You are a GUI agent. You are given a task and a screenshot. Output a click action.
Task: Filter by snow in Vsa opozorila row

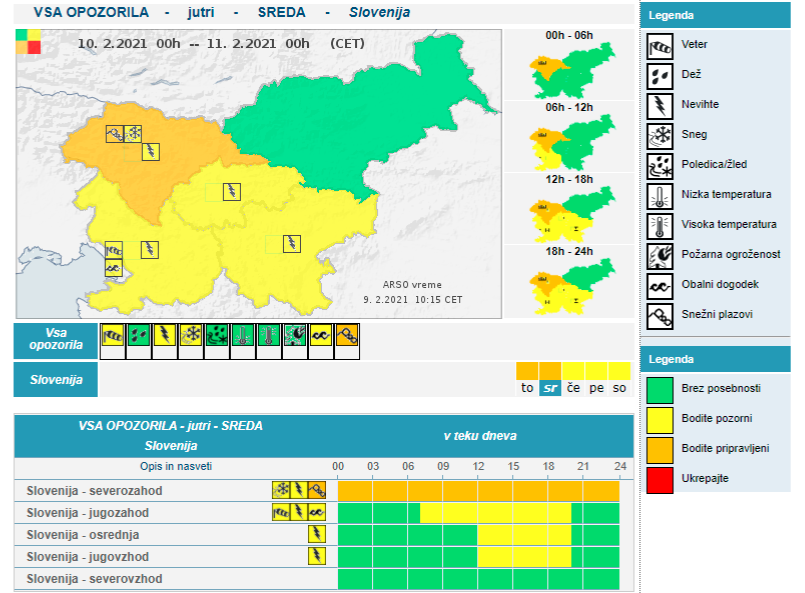click(191, 338)
